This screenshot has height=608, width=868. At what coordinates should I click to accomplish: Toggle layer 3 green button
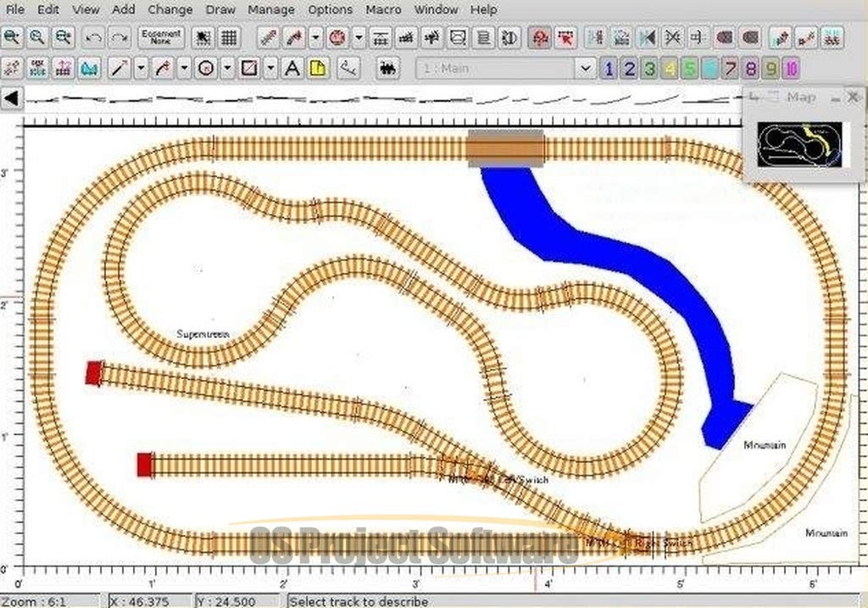click(x=649, y=69)
